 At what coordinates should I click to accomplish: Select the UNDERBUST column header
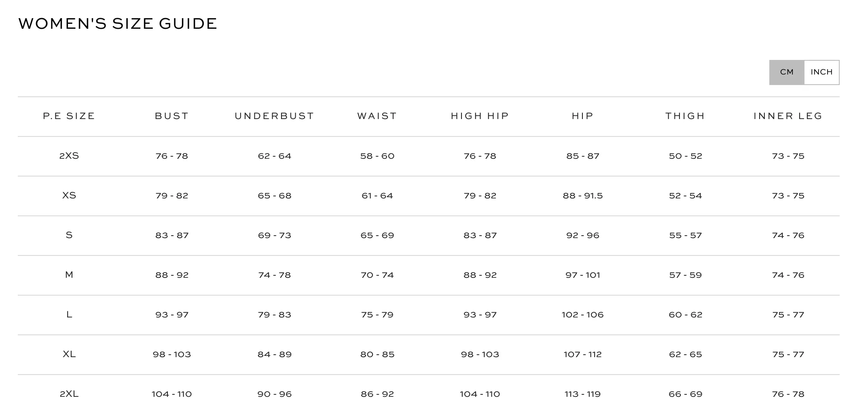275,116
